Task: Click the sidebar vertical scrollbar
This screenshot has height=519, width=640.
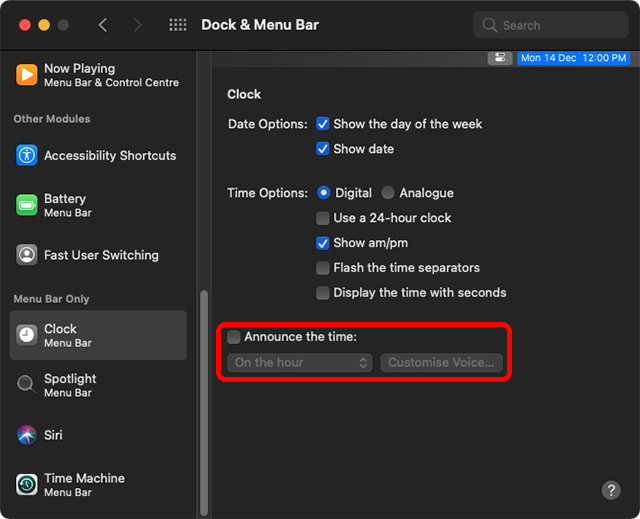Action: 204,403
